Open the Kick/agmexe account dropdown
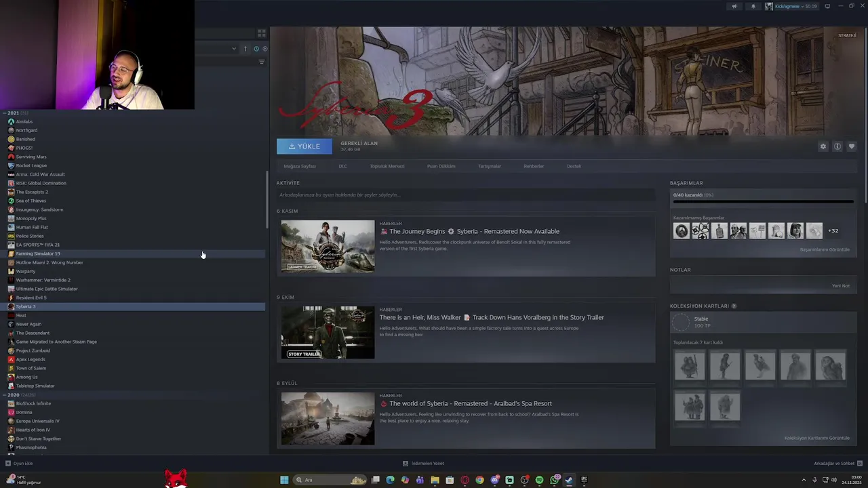Viewport: 868px width, 488px height. [x=791, y=6]
